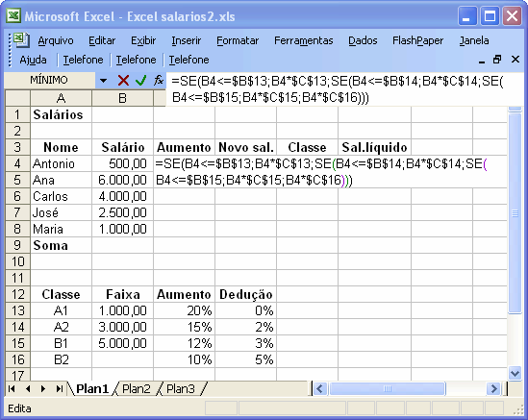Image resolution: width=528 pixels, height=420 pixels.
Task: Open the Ajuda menu
Action: pos(33,60)
